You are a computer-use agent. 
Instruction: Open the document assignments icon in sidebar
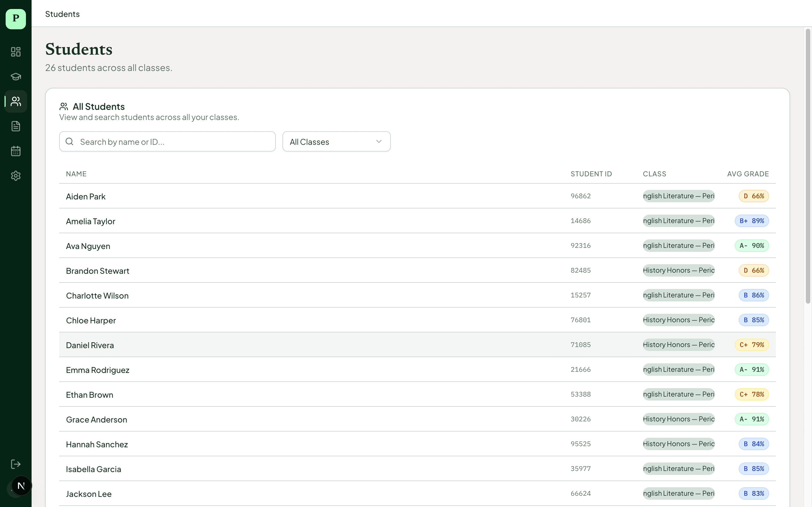pos(16,126)
